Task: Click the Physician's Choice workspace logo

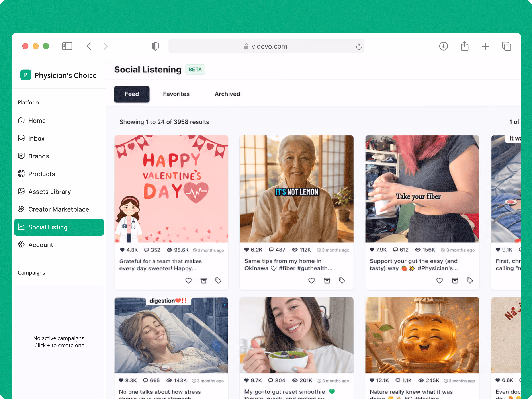Action: coord(25,75)
